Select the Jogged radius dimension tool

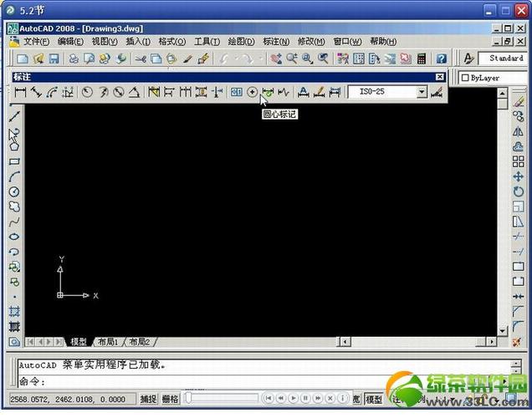[x=103, y=92]
